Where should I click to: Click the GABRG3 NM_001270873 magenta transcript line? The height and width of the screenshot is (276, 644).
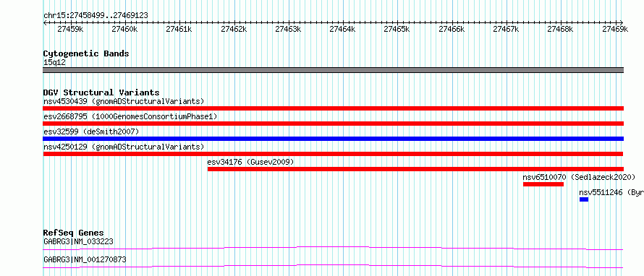coord(333,266)
